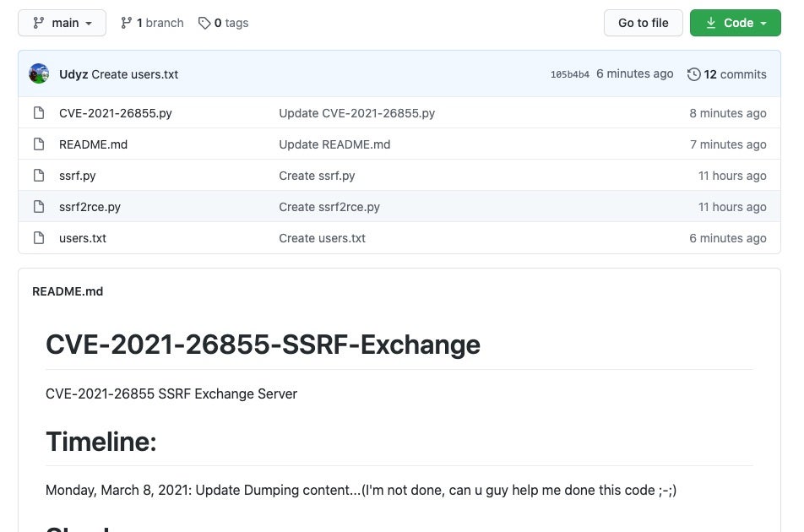Click the commit history clock icon
Screen dimensions: 804x532
[693, 74]
